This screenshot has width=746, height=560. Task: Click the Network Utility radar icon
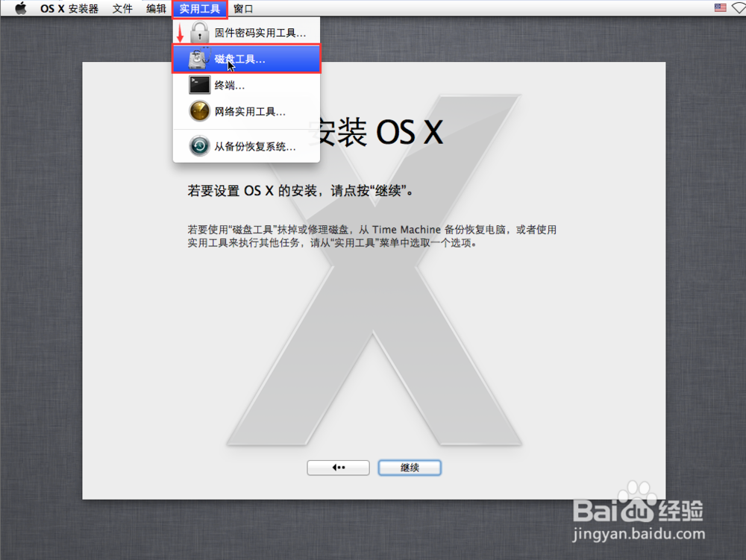(x=199, y=112)
